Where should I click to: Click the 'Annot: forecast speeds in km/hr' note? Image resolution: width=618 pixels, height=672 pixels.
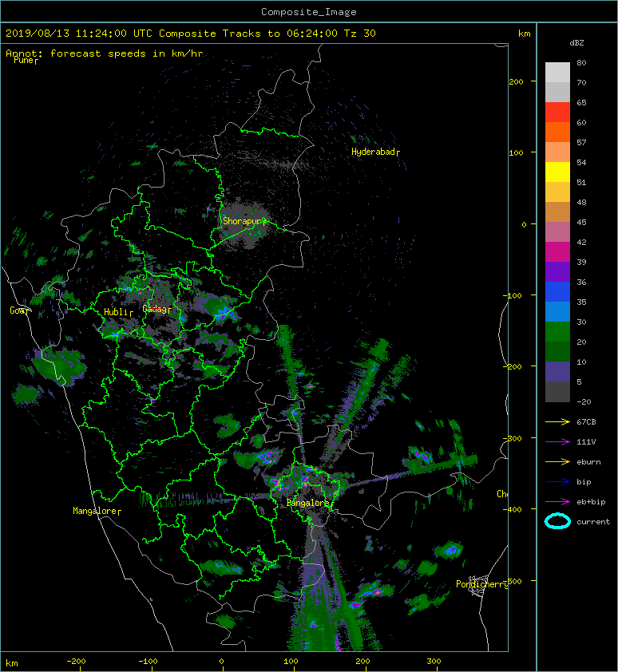[105, 53]
